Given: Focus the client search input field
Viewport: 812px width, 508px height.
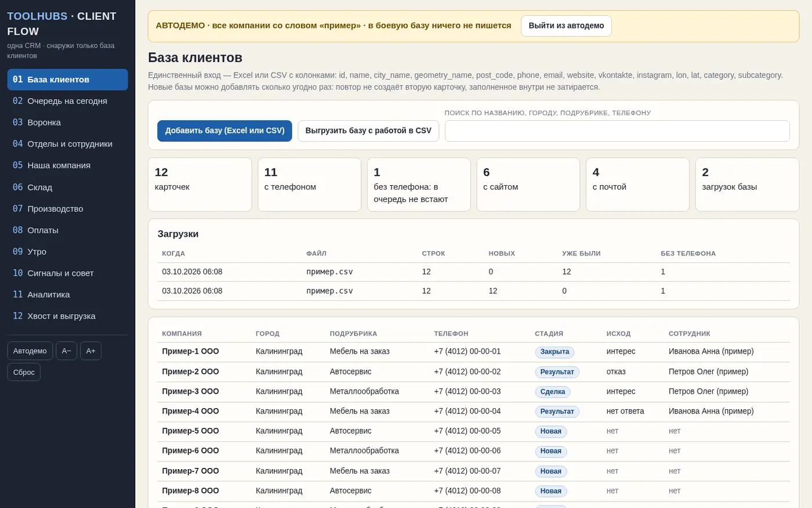Looking at the screenshot, I should 617,131.
